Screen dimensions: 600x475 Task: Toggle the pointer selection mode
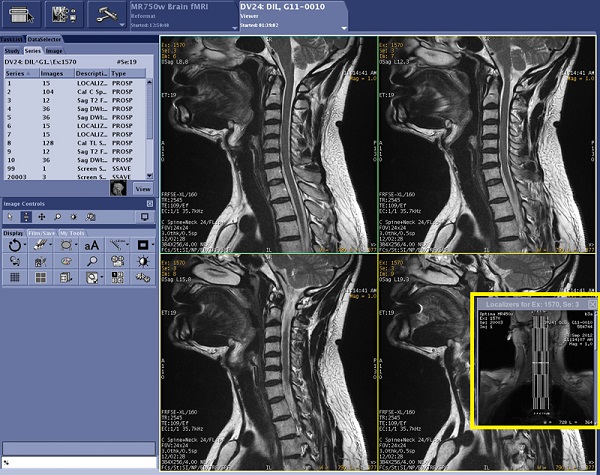coord(10,217)
